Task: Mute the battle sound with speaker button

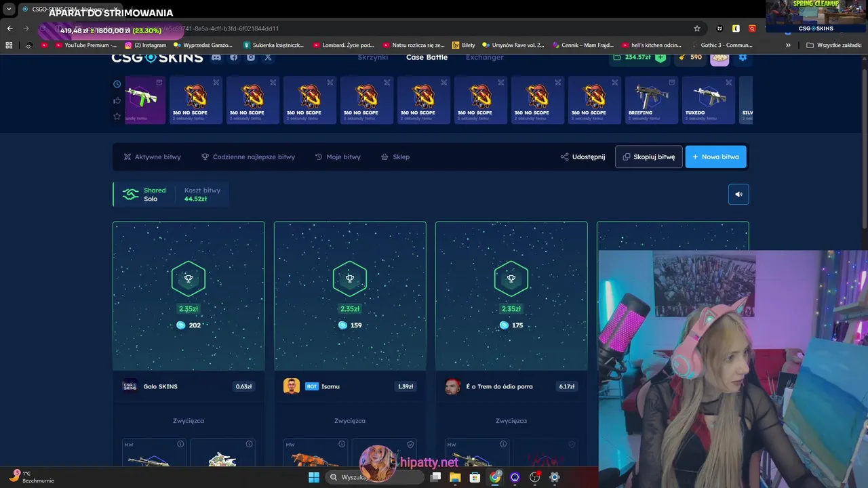Action: tap(738, 195)
